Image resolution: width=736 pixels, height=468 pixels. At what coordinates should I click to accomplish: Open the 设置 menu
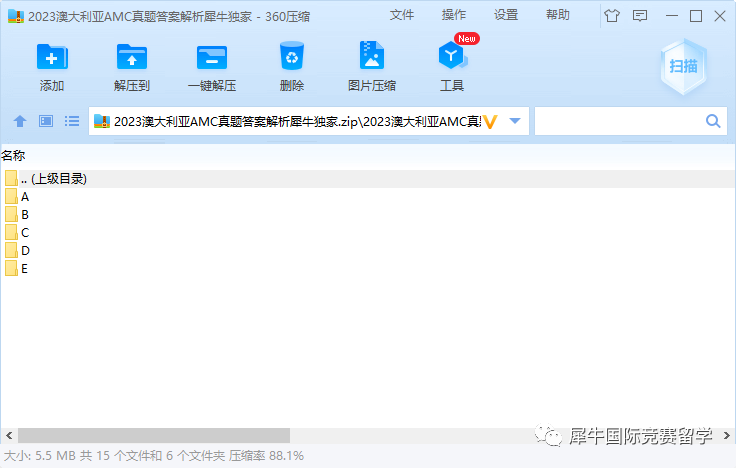click(x=506, y=15)
